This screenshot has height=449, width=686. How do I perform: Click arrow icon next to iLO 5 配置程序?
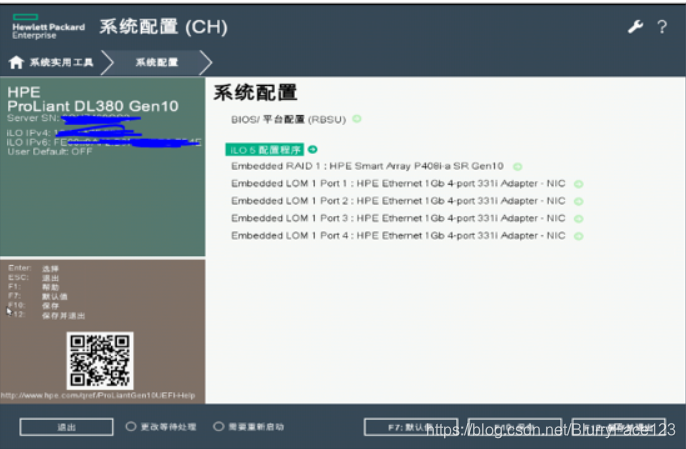coord(312,150)
